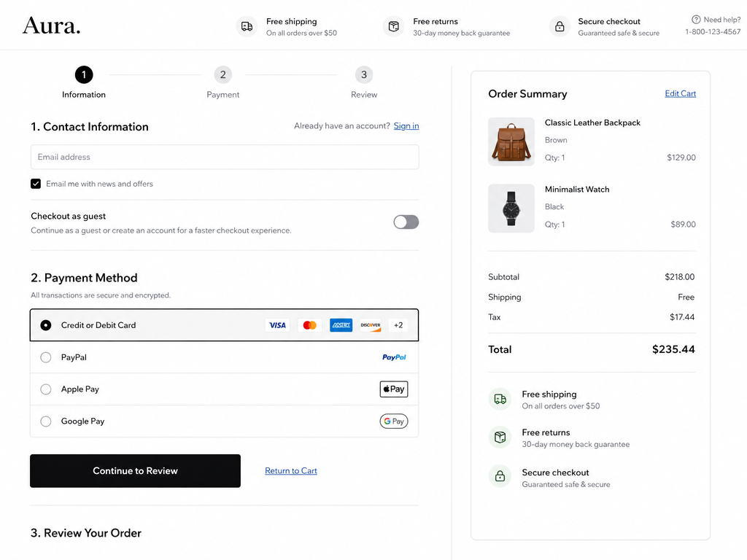Select the Google Pay radio button
The image size is (747, 560).
[46, 421]
